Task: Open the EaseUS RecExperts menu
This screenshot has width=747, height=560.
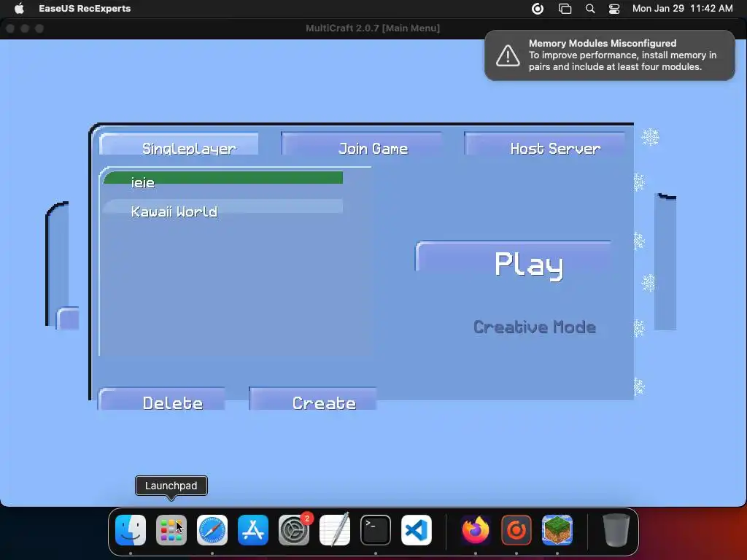Action: pos(85,8)
